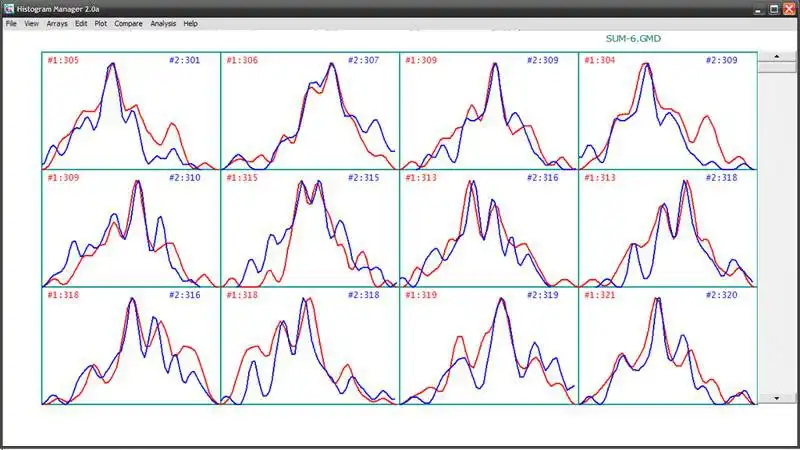Open the Help menu

[190, 23]
